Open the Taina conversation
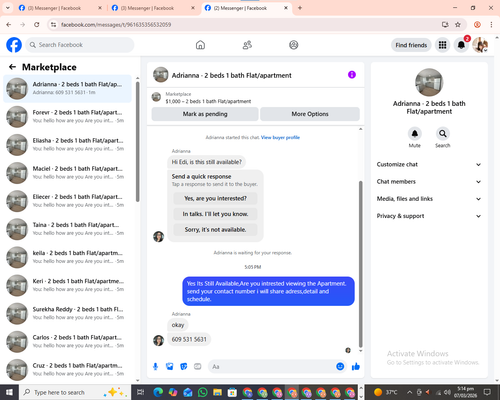 (x=67, y=229)
